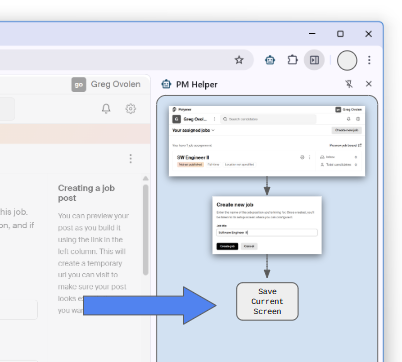Image resolution: width=402 pixels, height=362 pixels.
Task: Unpin the PM Helper side panel
Action: (x=349, y=84)
